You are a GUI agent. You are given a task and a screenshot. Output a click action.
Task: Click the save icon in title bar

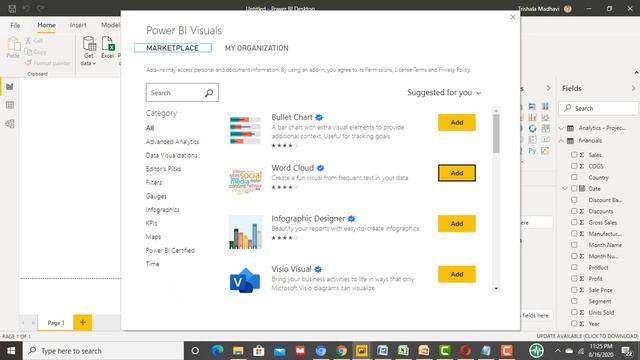coord(12,8)
